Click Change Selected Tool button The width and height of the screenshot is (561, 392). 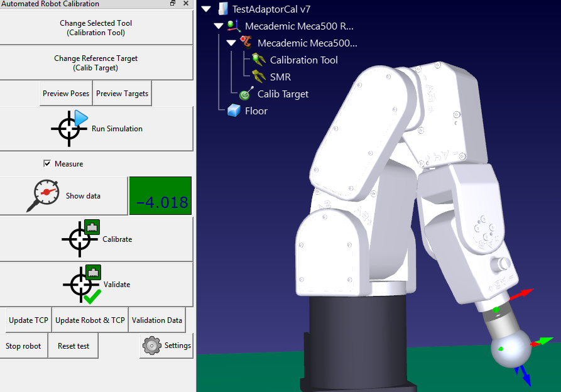pos(95,27)
